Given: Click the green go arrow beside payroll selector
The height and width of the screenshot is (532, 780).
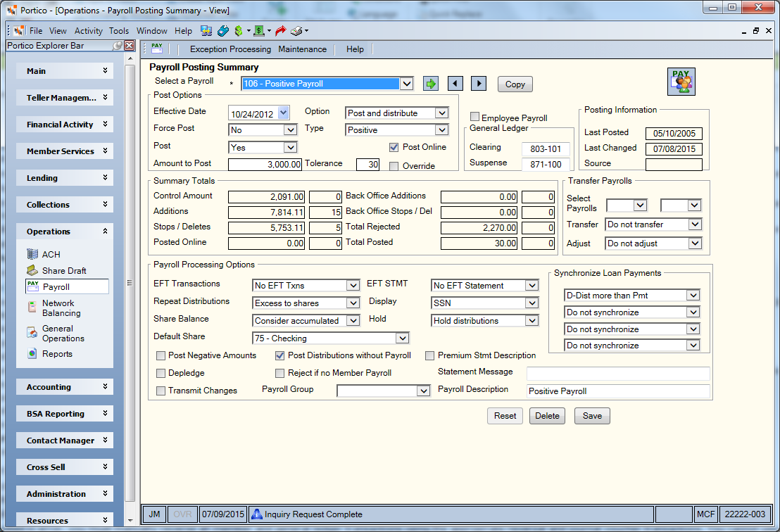Looking at the screenshot, I should pos(431,84).
